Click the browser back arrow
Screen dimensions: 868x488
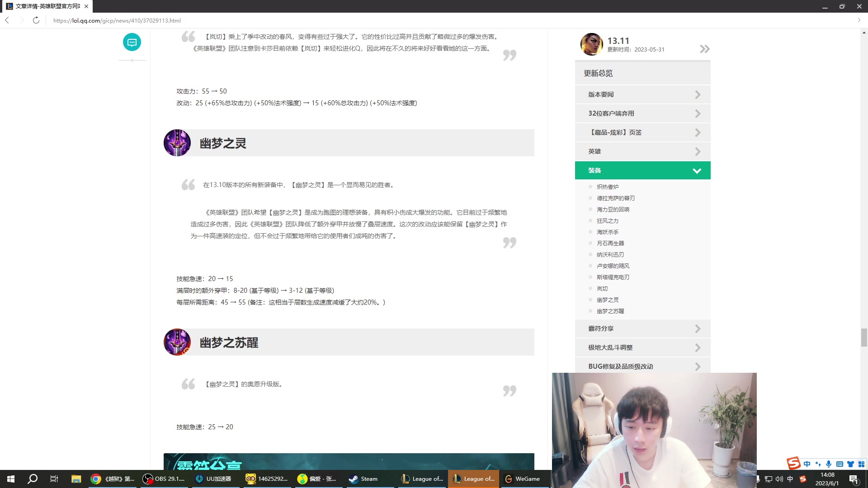point(7,20)
